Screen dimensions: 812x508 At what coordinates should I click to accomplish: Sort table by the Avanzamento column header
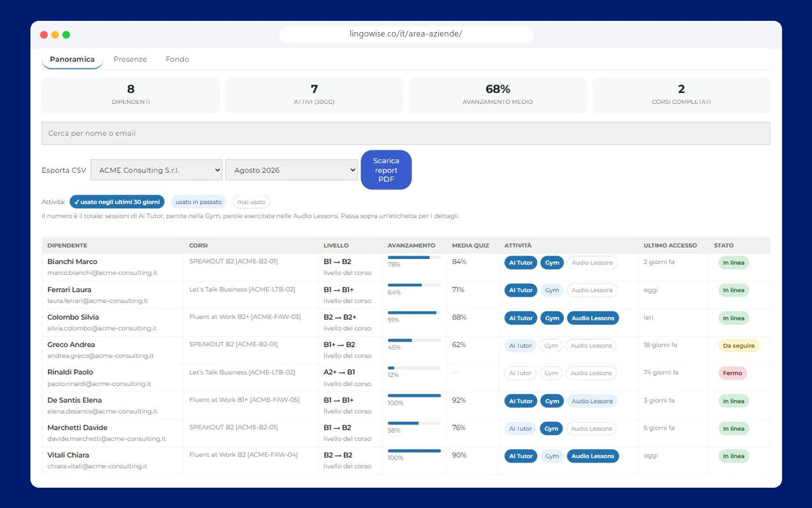(411, 245)
